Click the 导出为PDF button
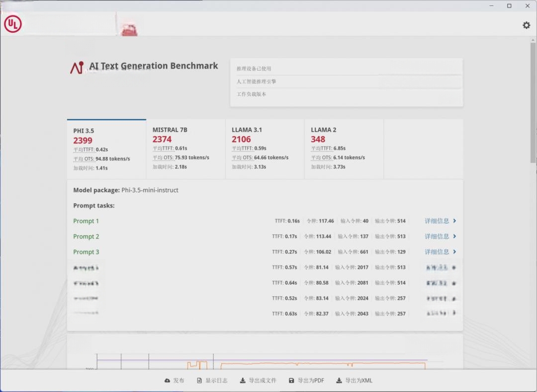The width and height of the screenshot is (537, 392). 306,381
